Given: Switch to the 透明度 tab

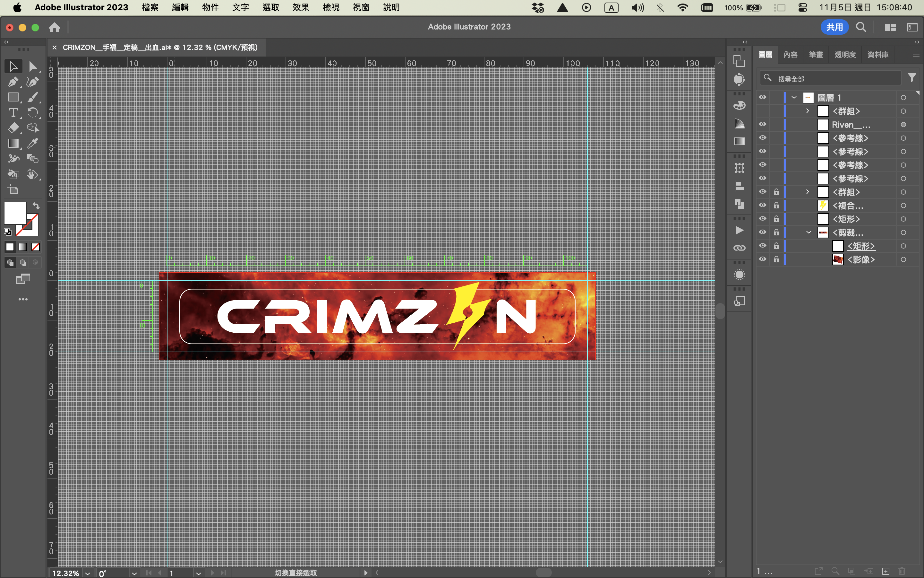Looking at the screenshot, I should pos(845,55).
